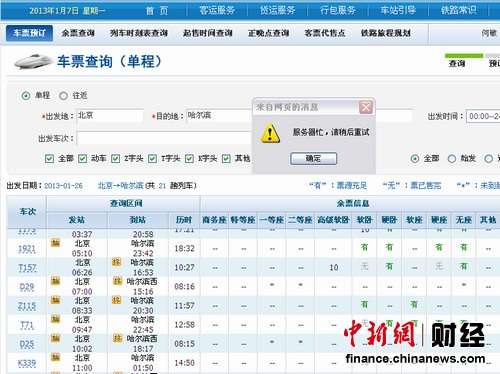Click duration 14:50 in row K339
The width and height of the screenshot is (500, 374).
[x=184, y=363]
